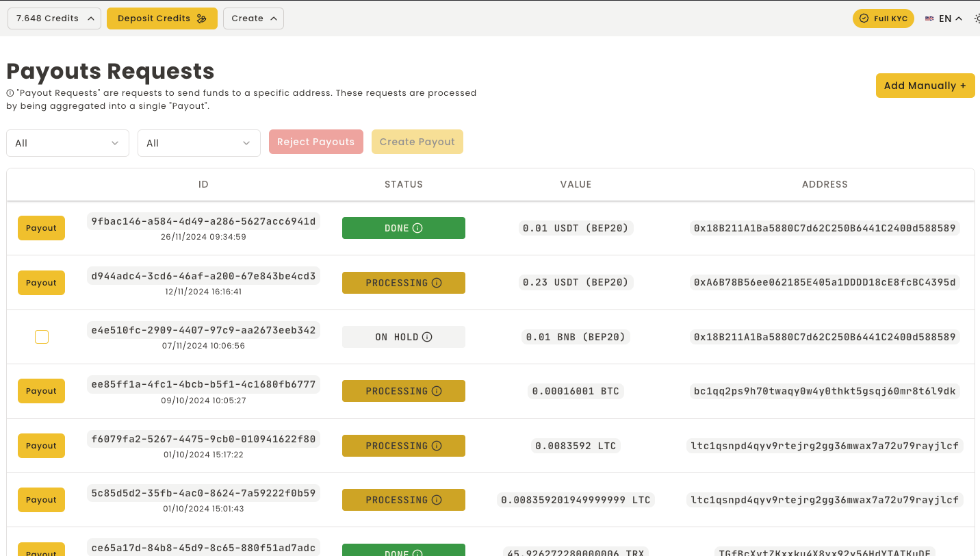Click info icon on d944adc4 PROCESSING status
980x556 pixels.
tap(437, 283)
